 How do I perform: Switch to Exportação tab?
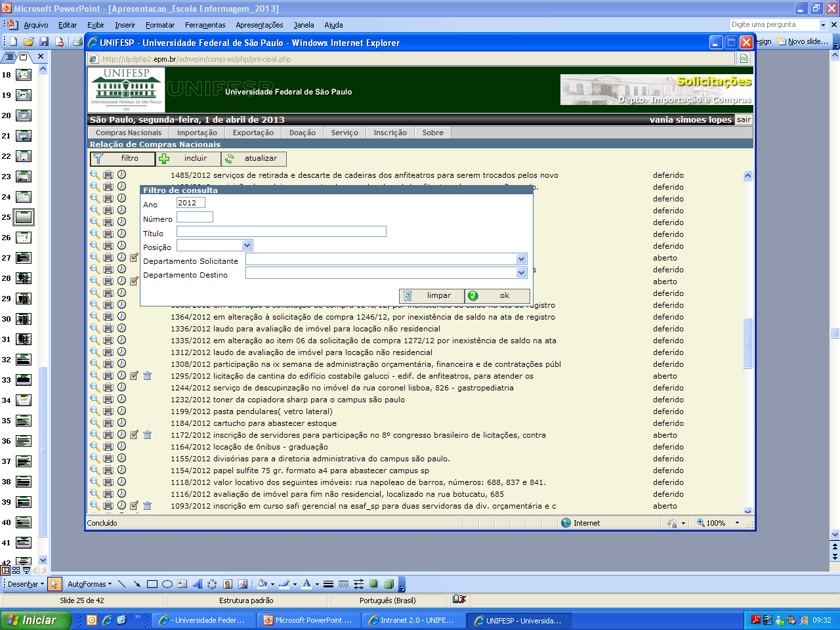[253, 133]
